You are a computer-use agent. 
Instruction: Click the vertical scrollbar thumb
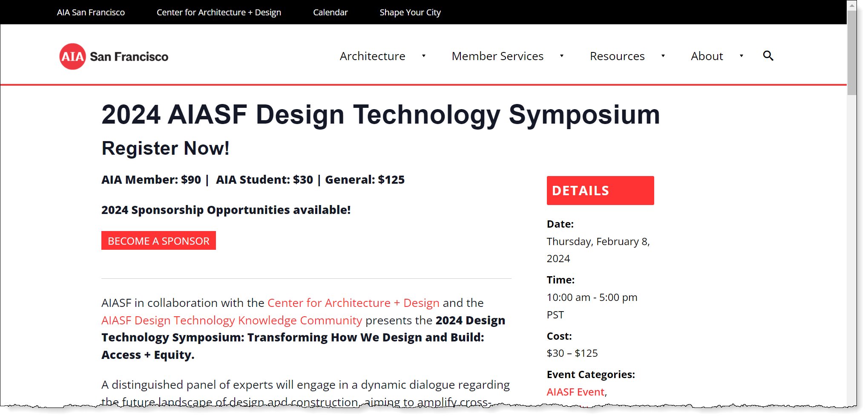coord(852,53)
